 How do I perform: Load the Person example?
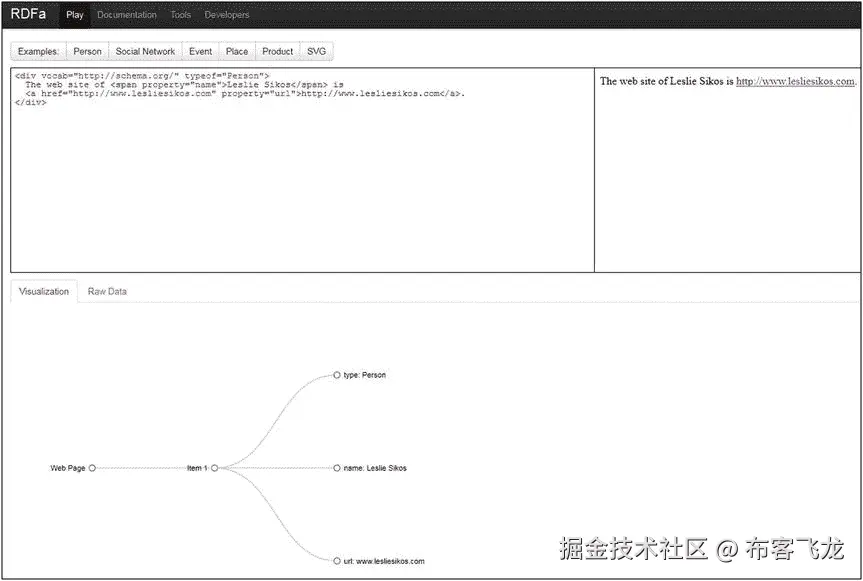point(87,50)
